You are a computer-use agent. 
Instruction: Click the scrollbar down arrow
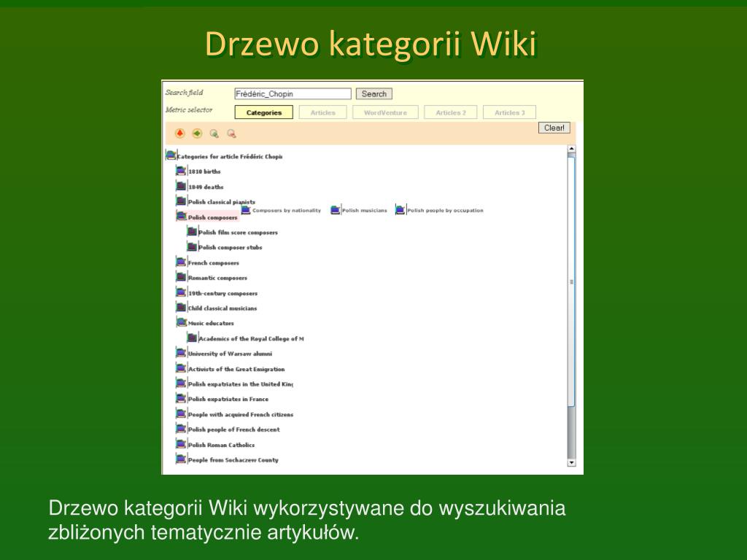pos(572,462)
